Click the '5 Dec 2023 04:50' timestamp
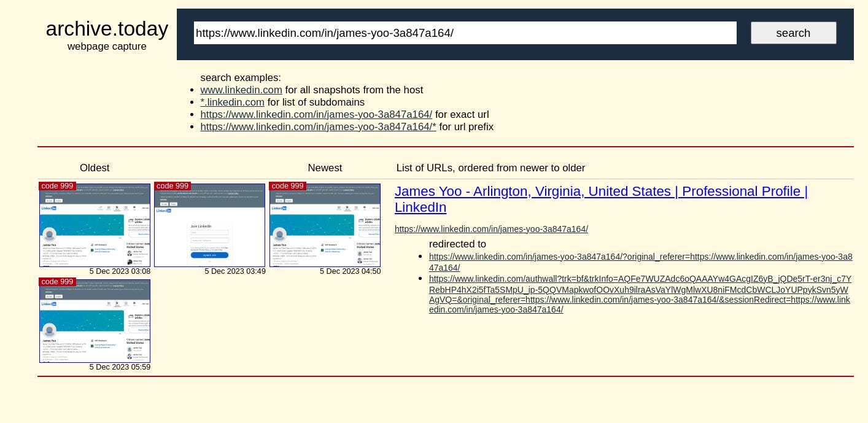The width and height of the screenshot is (868, 423). [350, 271]
